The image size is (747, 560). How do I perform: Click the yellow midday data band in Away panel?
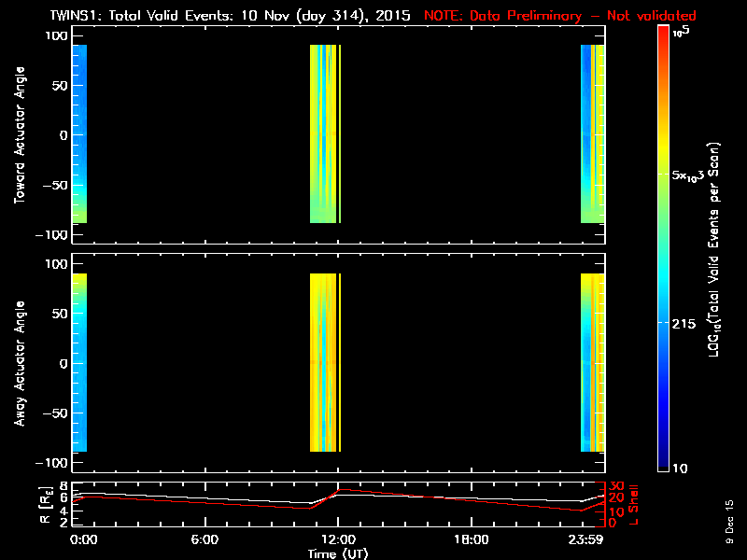(323, 362)
